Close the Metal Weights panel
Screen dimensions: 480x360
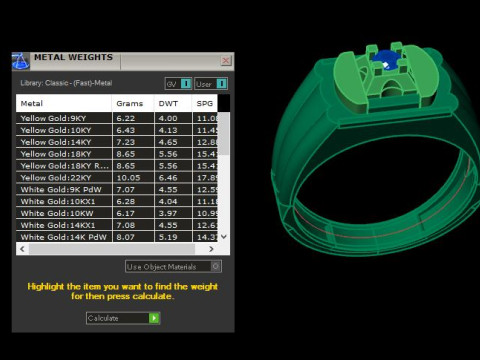click(x=226, y=60)
